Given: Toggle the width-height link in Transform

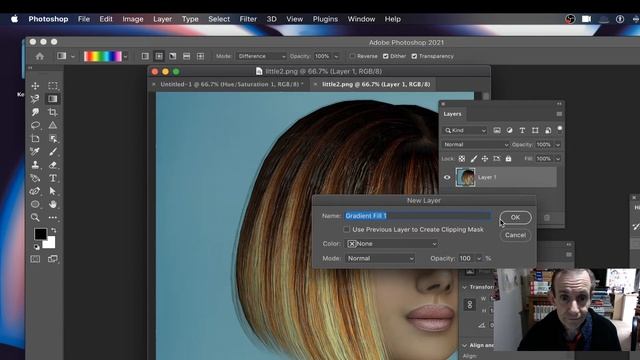Looking at the screenshot, I should [470, 305].
